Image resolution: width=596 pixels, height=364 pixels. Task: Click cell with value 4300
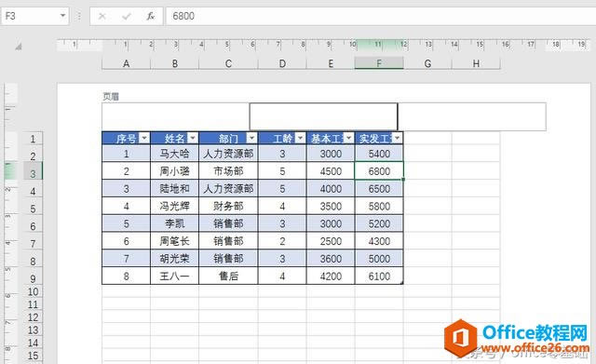[x=379, y=241]
